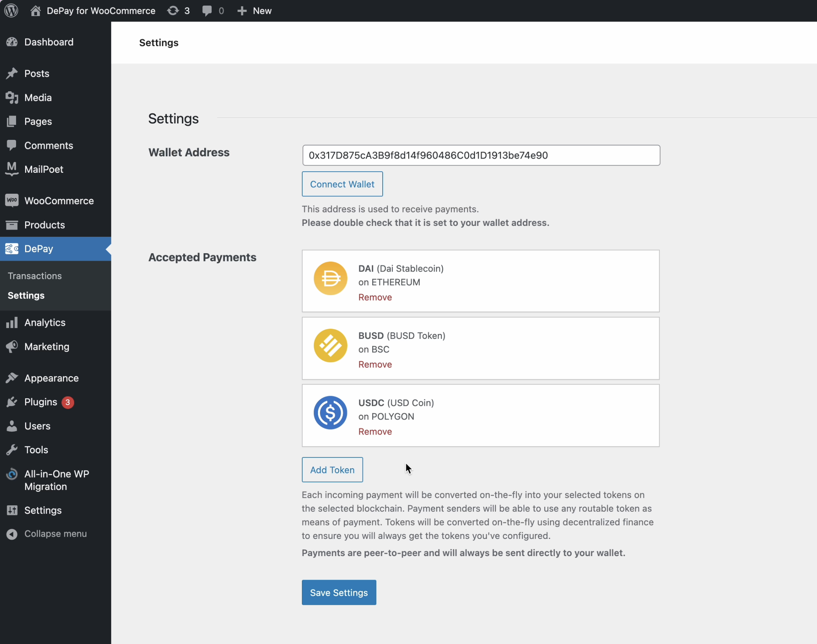Click the Connect Wallet button
Image resolution: width=817 pixels, height=644 pixels.
point(342,184)
